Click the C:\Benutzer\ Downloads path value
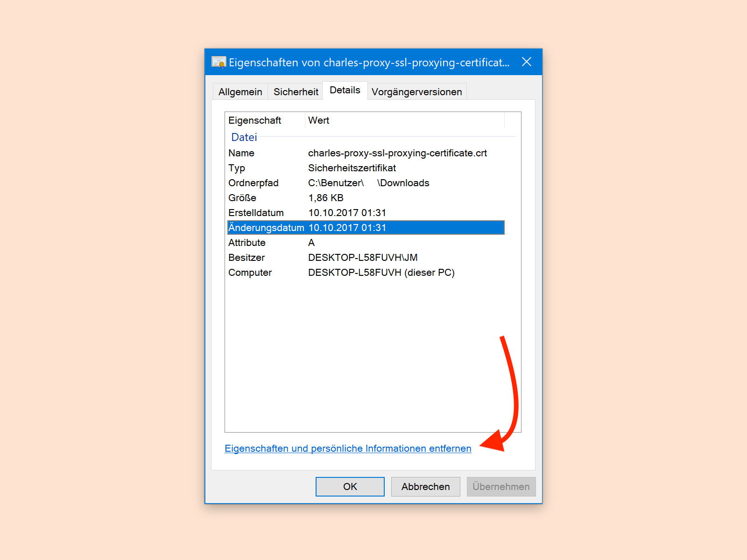Screen dimensions: 747x560 pos(368,183)
